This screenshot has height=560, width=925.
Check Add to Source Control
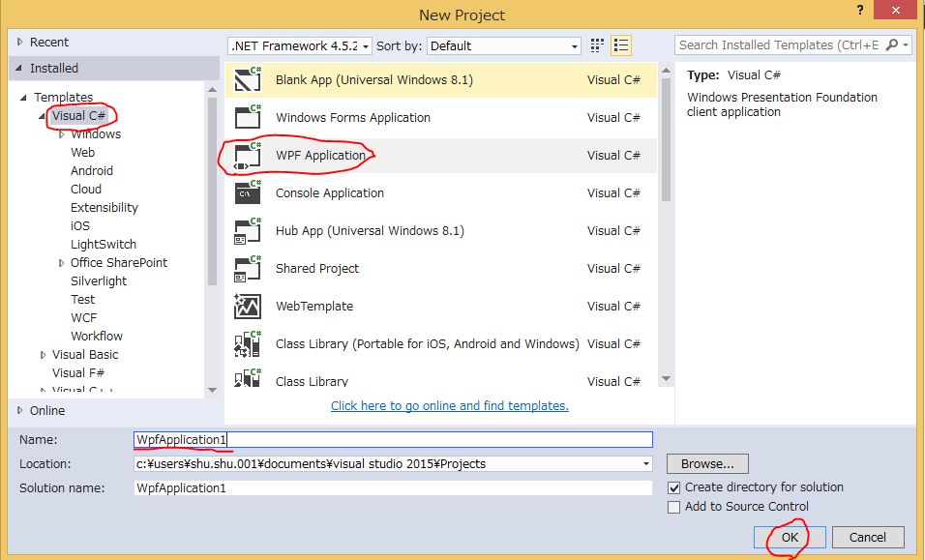coord(673,506)
